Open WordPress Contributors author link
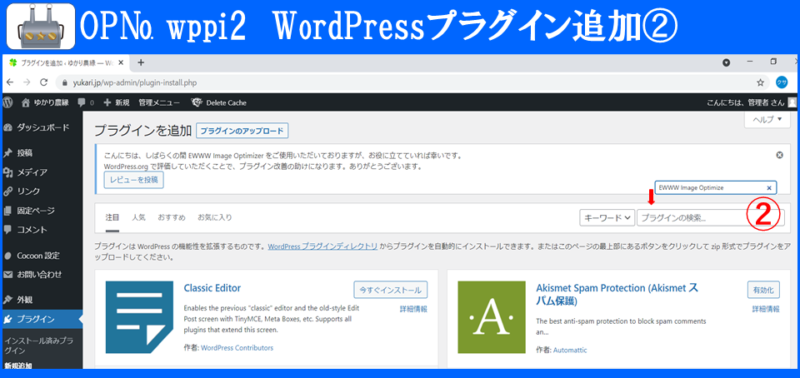This screenshot has height=378, width=800. pos(237,348)
